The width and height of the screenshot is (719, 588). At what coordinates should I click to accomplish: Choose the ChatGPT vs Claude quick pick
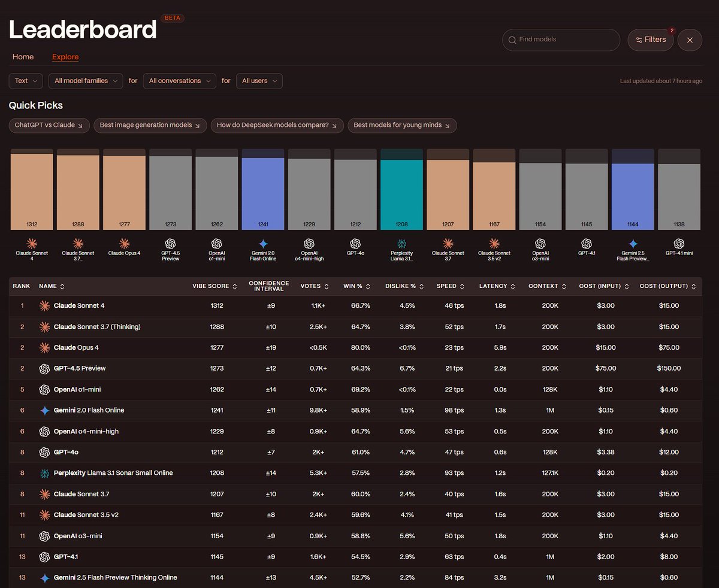[49, 125]
